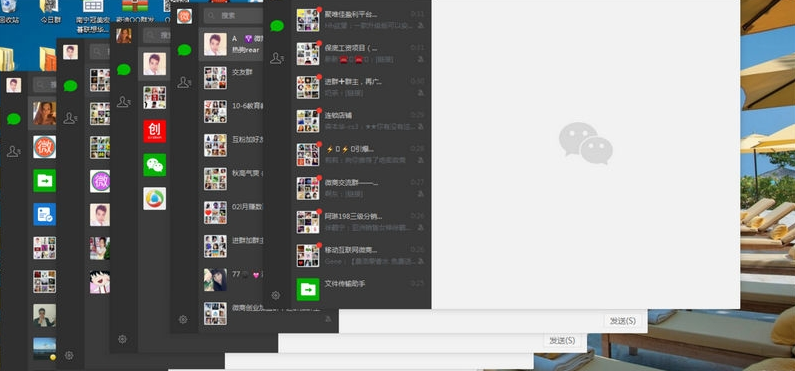
Task: Select WinRAR archive desktop icon
Action: click(134, 12)
